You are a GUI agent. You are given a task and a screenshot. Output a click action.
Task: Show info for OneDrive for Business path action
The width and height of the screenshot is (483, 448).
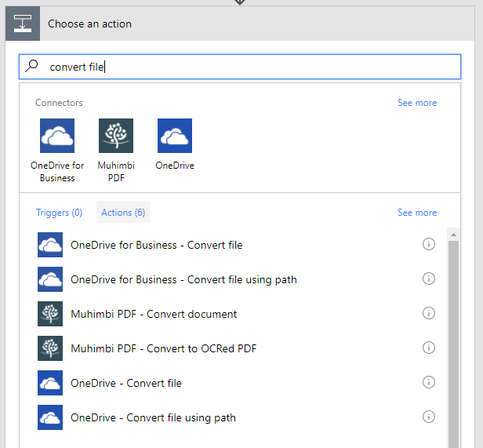[429, 279]
